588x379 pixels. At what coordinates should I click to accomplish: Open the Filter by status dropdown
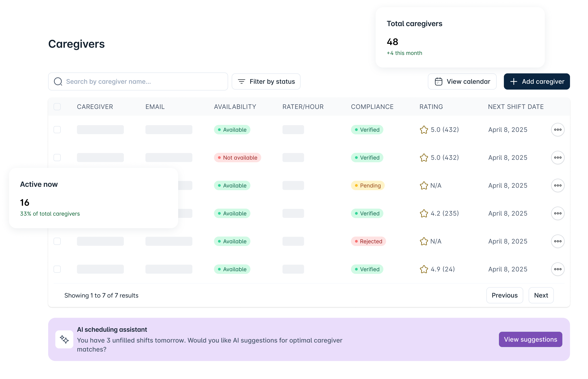(x=266, y=81)
